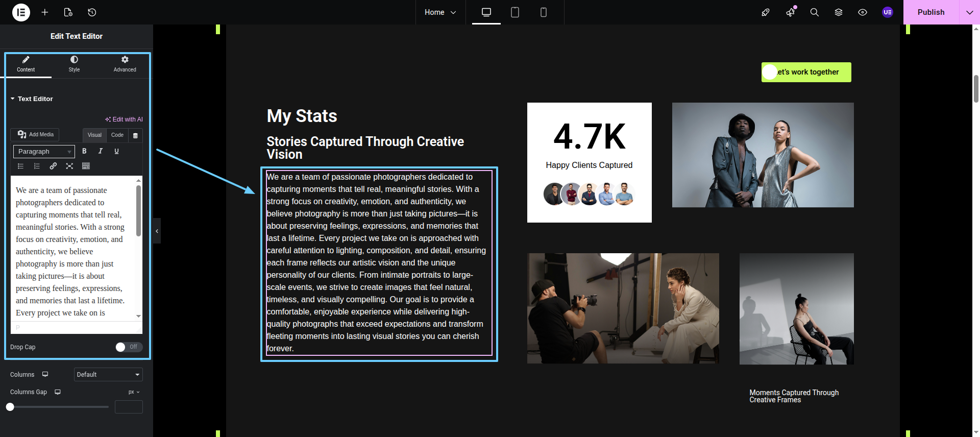980x437 pixels.
Task: Open the Structure layers icon
Action: 838,12
